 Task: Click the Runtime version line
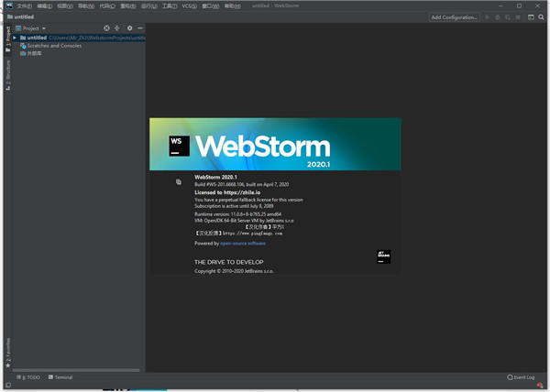click(x=237, y=214)
